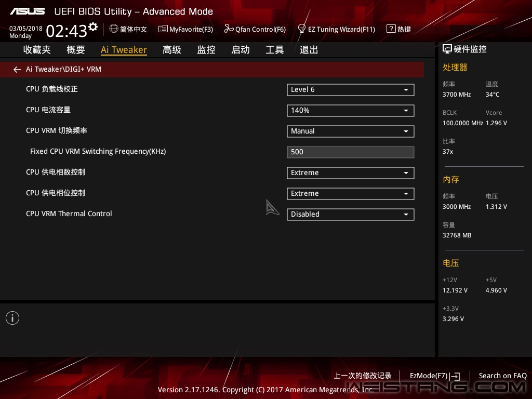Click the EzMode exit arrow icon
The height and width of the screenshot is (399, 532).
tap(455, 376)
